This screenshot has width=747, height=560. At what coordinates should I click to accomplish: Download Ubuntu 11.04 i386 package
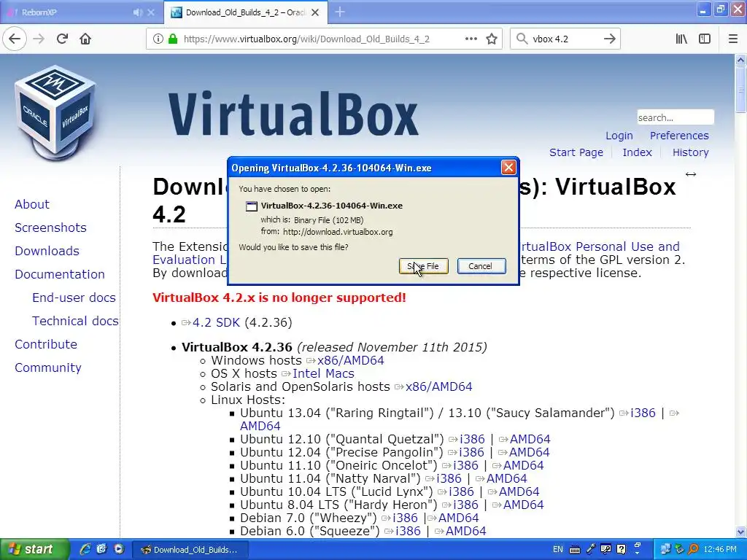[449, 478]
